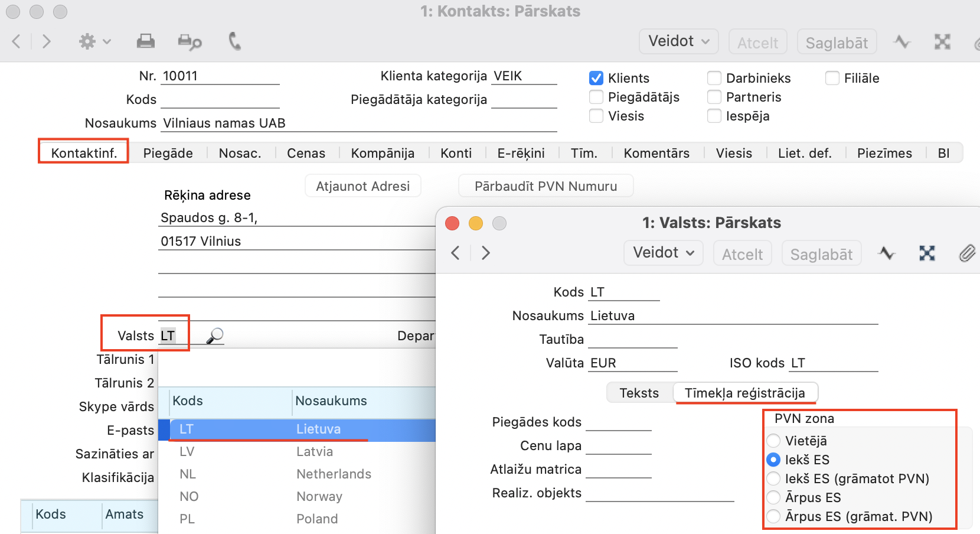Viewport: 980px width, 534px height.
Task: Click magnifier search icon next to Valsts field
Action: pos(215,336)
